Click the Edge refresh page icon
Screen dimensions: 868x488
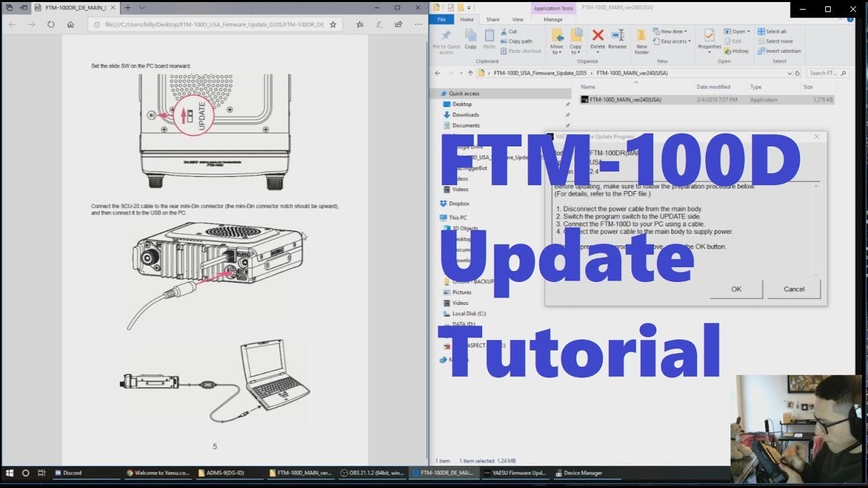[x=51, y=24]
